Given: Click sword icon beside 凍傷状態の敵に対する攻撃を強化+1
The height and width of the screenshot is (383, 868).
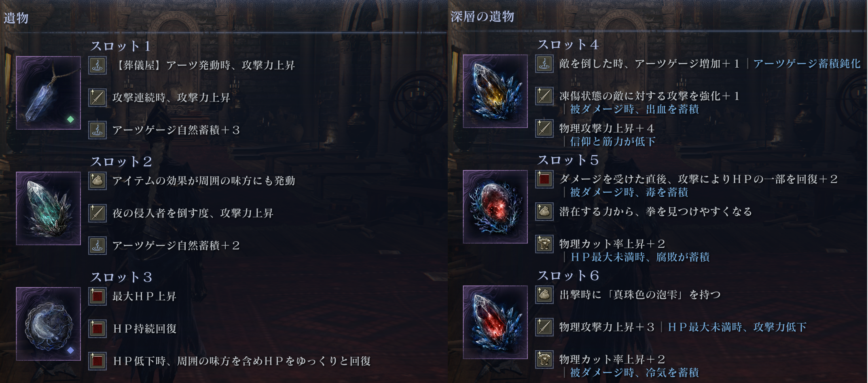Looking at the screenshot, I should (x=544, y=96).
